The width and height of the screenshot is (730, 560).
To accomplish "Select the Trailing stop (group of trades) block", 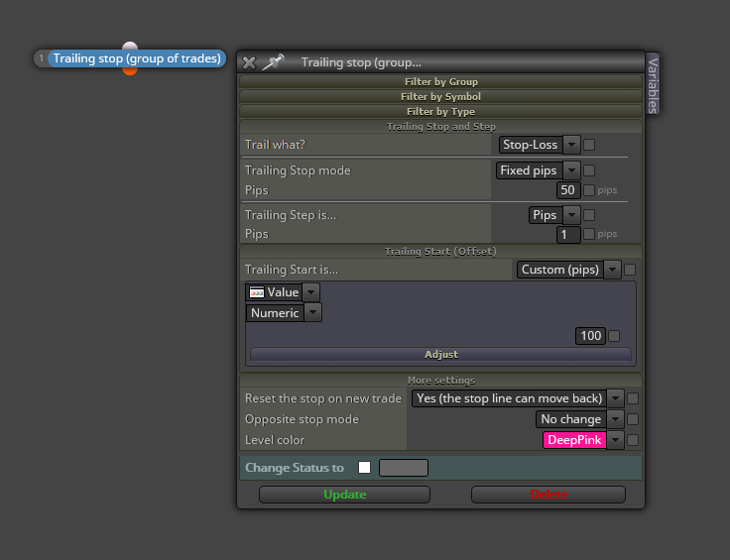I will (137, 58).
